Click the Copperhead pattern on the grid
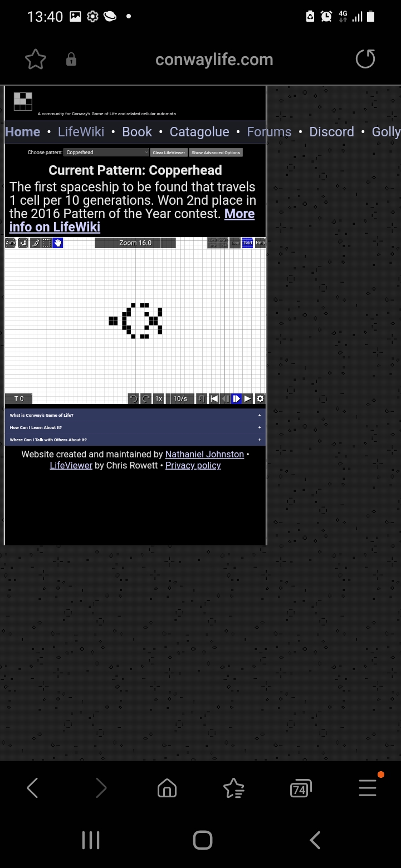The width and height of the screenshot is (401, 868). click(135, 320)
